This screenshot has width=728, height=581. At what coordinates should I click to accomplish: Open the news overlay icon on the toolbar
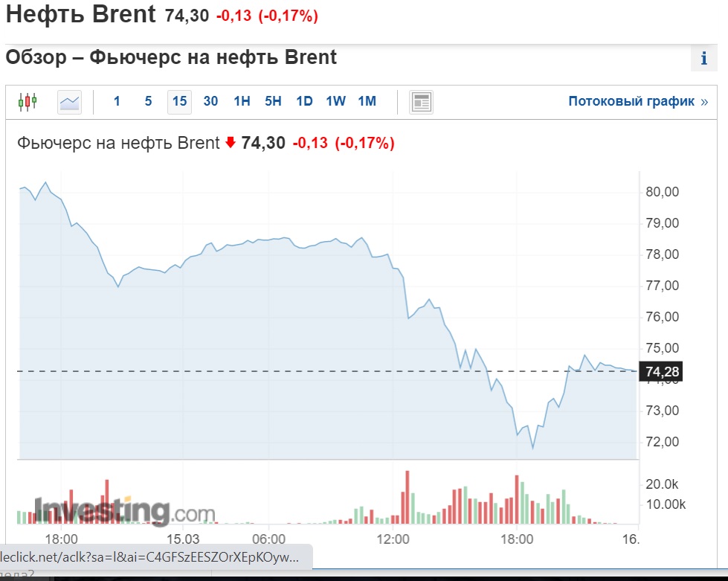422,102
